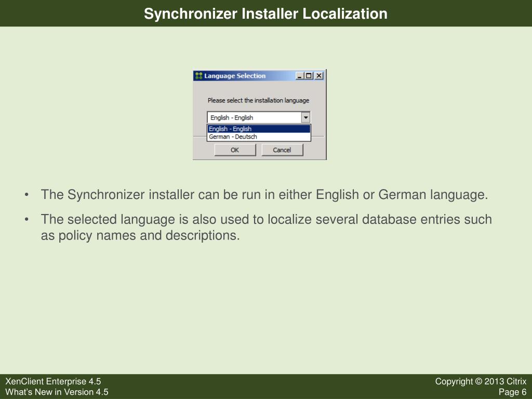
Task: Click the 'Page 6' footer text
Action: point(512,392)
